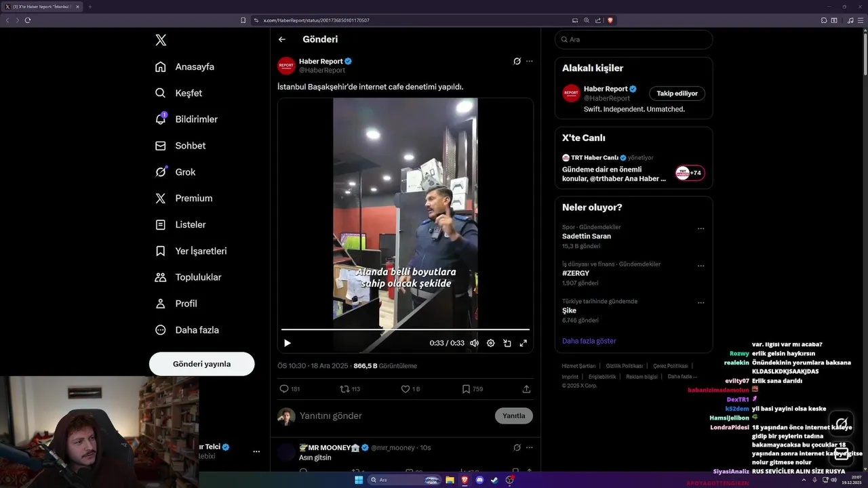Play the video
Image resolution: width=868 pixels, height=488 pixels.
point(287,343)
